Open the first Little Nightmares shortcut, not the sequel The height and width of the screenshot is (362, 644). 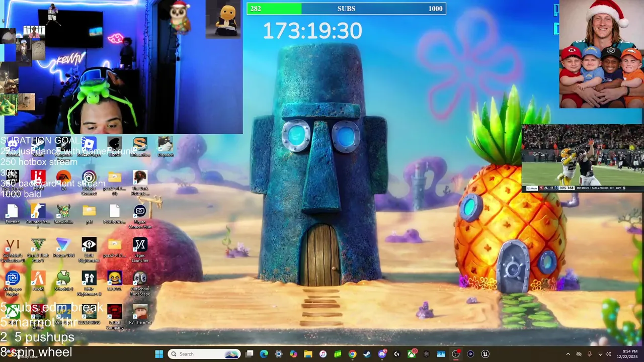pyautogui.click(x=89, y=250)
